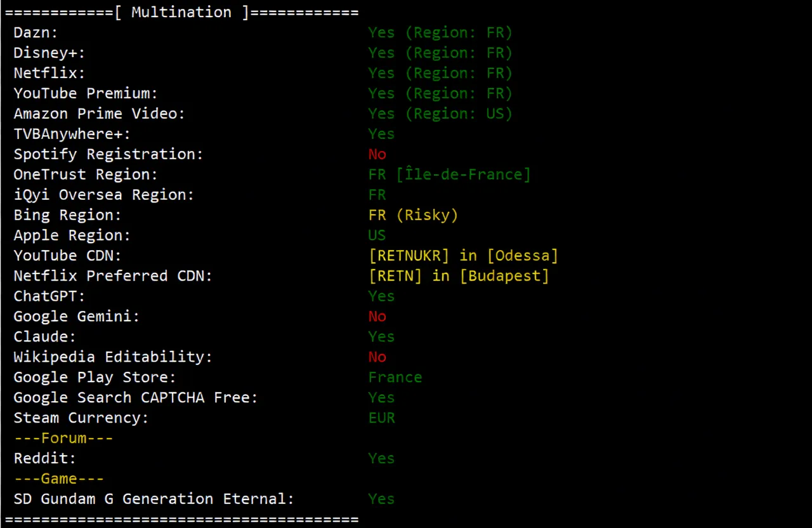The image size is (812, 528).
Task: Click the '---Game---' section heading
Action: (x=59, y=479)
